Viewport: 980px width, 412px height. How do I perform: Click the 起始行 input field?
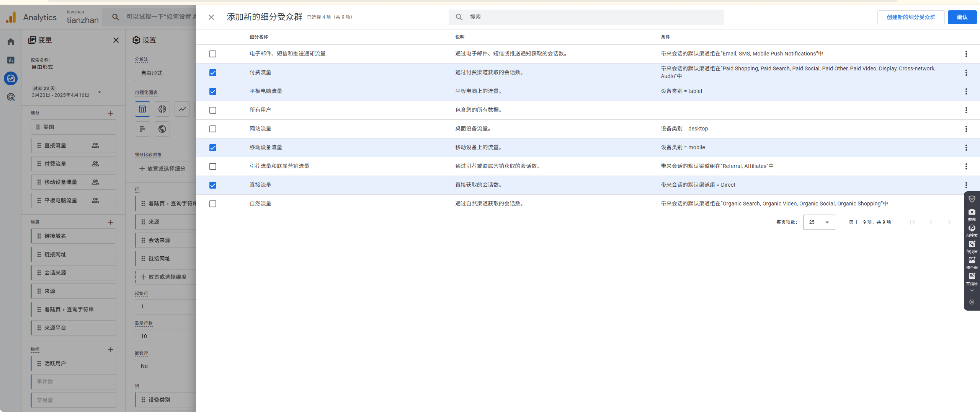tap(165, 306)
